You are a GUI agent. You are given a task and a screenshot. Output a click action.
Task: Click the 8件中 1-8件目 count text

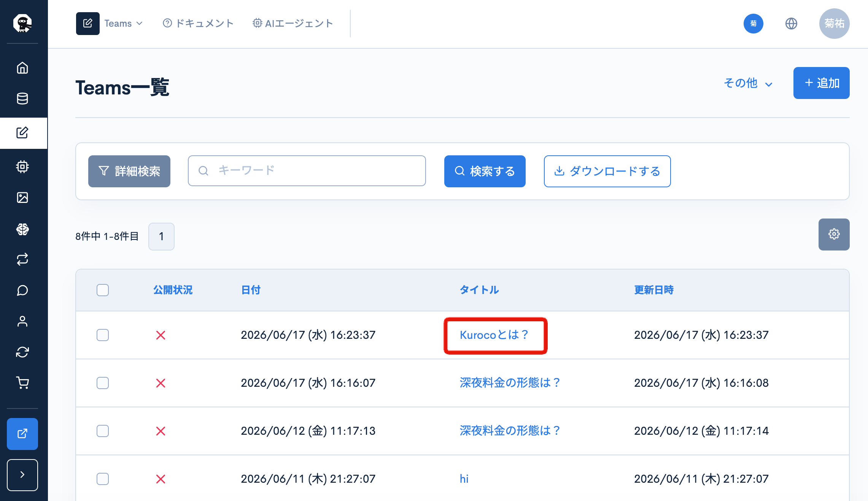tap(107, 236)
